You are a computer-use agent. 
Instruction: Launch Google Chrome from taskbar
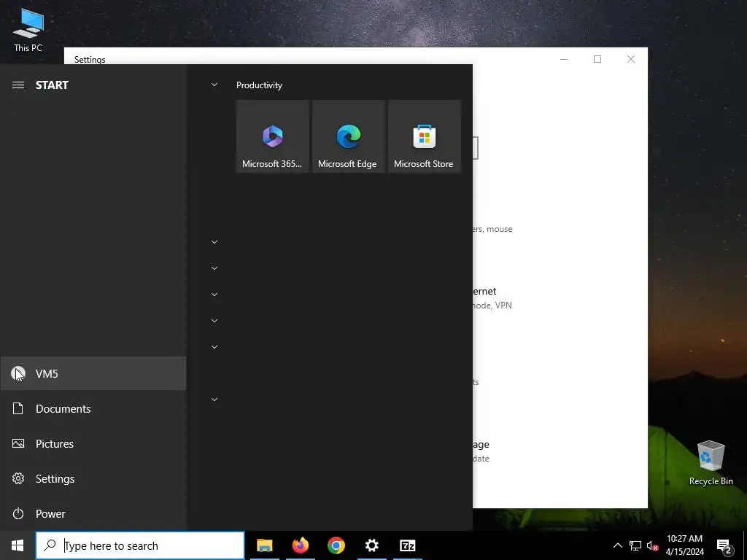[336, 545]
